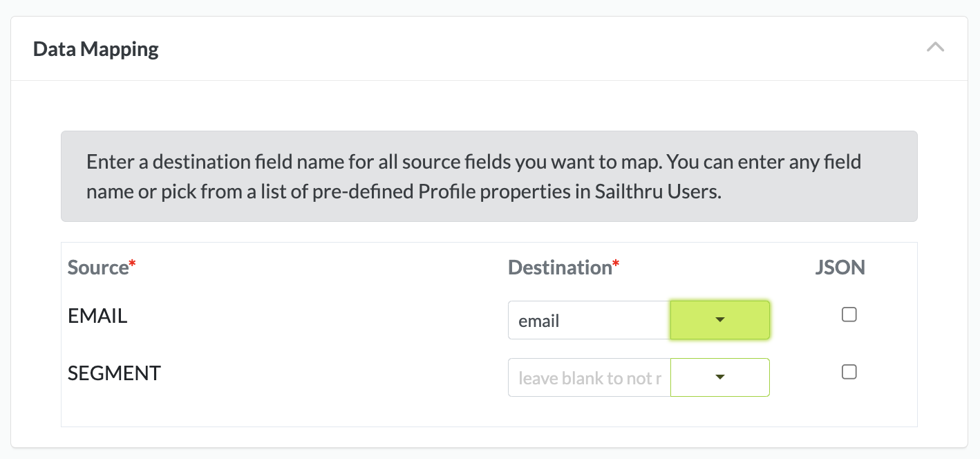Click the EMAIL destination field containing 'email'
This screenshot has width=980, height=459.
click(588, 320)
